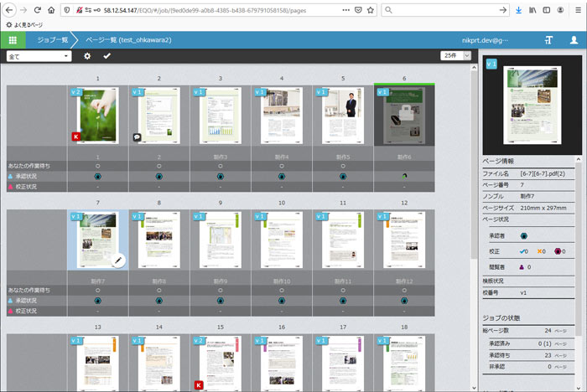Click the red K badge on page 1
Screen dimensions: 587x392
(x=75, y=137)
